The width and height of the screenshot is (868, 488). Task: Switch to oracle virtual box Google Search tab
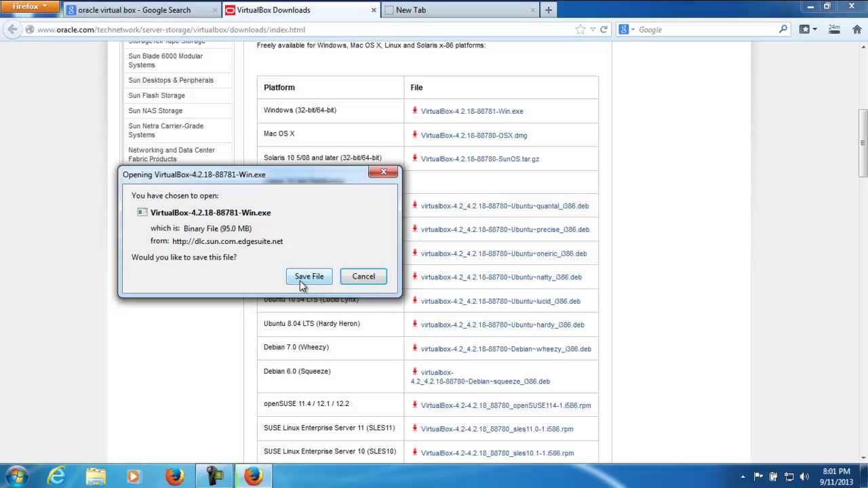point(134,10)
